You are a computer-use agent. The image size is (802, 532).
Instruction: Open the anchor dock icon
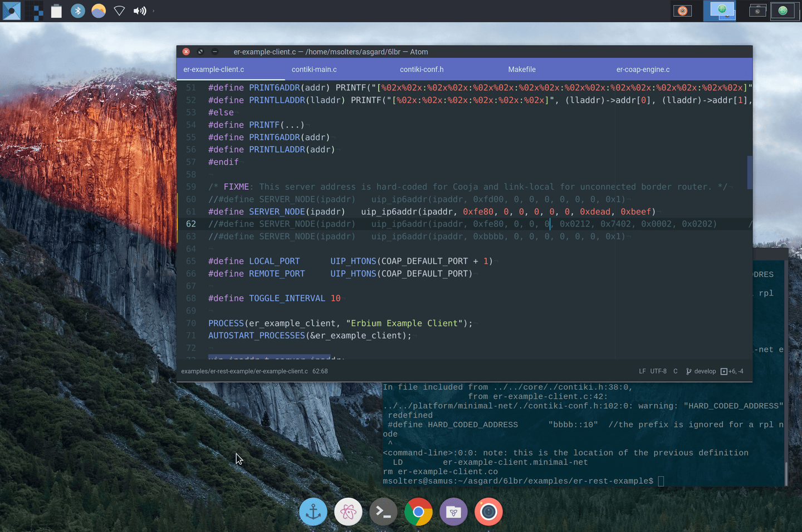pos(313,512)
